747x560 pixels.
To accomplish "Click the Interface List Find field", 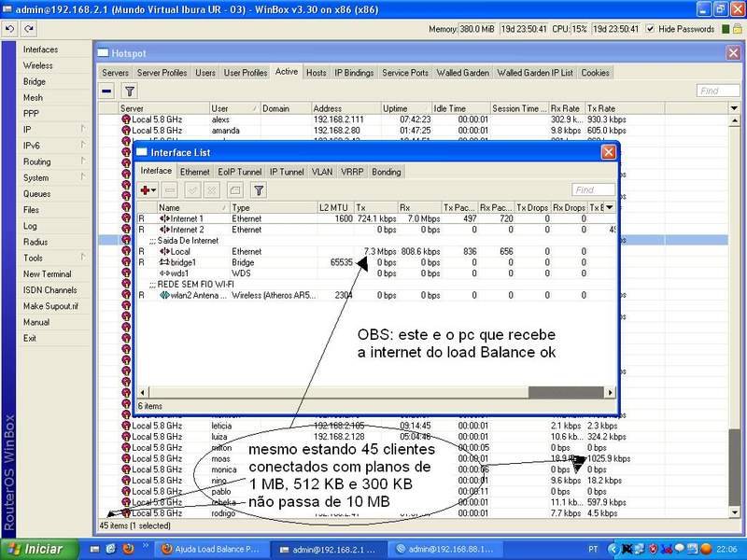I will point(593,190).
